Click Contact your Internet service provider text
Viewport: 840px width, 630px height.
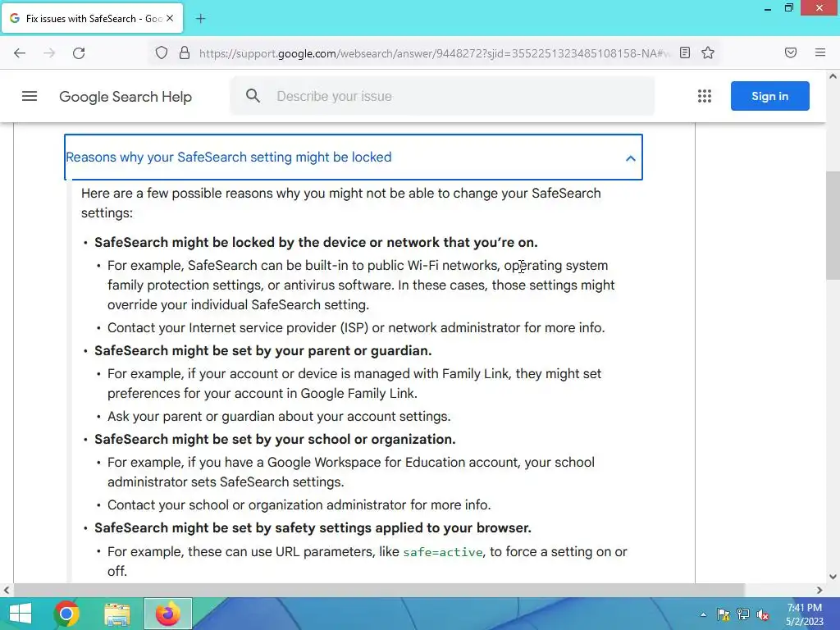coord(356,328)
